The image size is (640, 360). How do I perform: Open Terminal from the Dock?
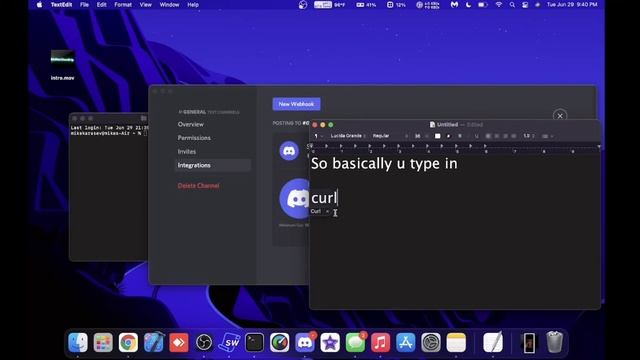254,342
